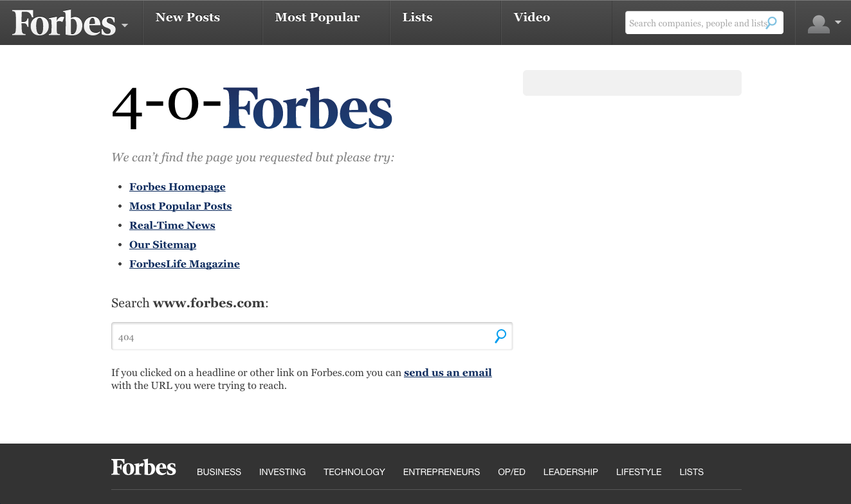Click the footer Forbes logo
The image size is (851, 504).
[x=143, y=467]
